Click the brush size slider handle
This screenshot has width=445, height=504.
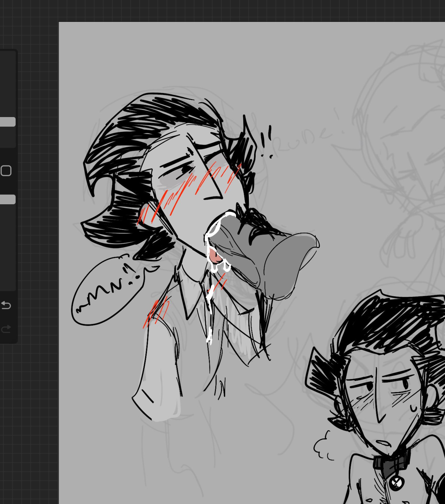coord(8,122)
